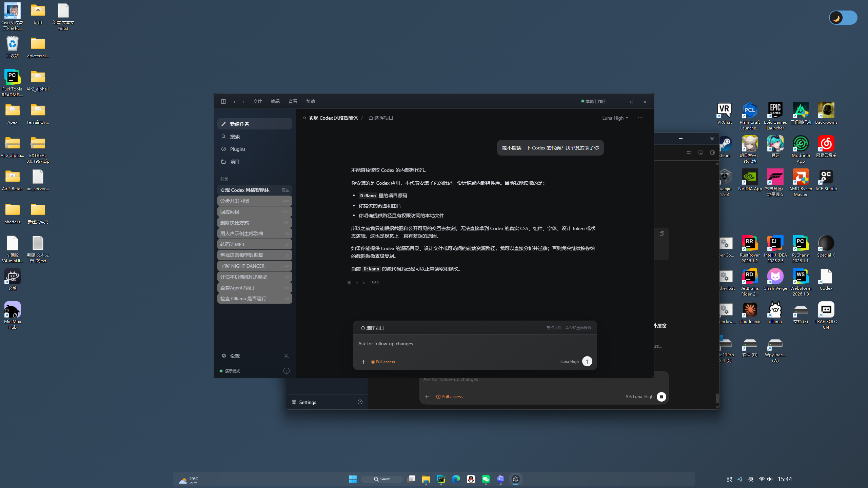Open the 文件 menu
Viewport: 868px width, 488px height.
pyautogui.click(x=257, y=101)
